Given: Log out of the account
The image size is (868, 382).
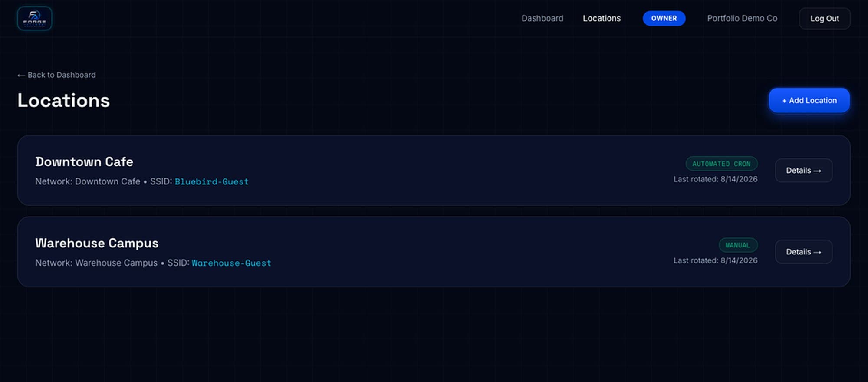Looking at the screenshot, I should coord(825,19).
